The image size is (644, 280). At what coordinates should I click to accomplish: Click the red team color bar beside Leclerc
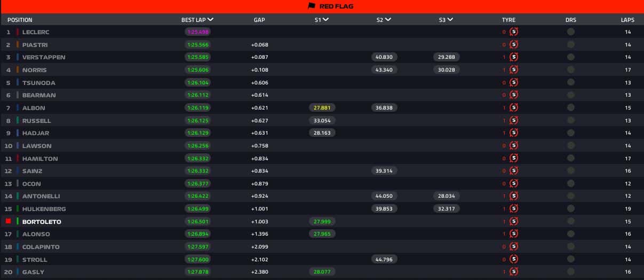[x=18, y=32]
